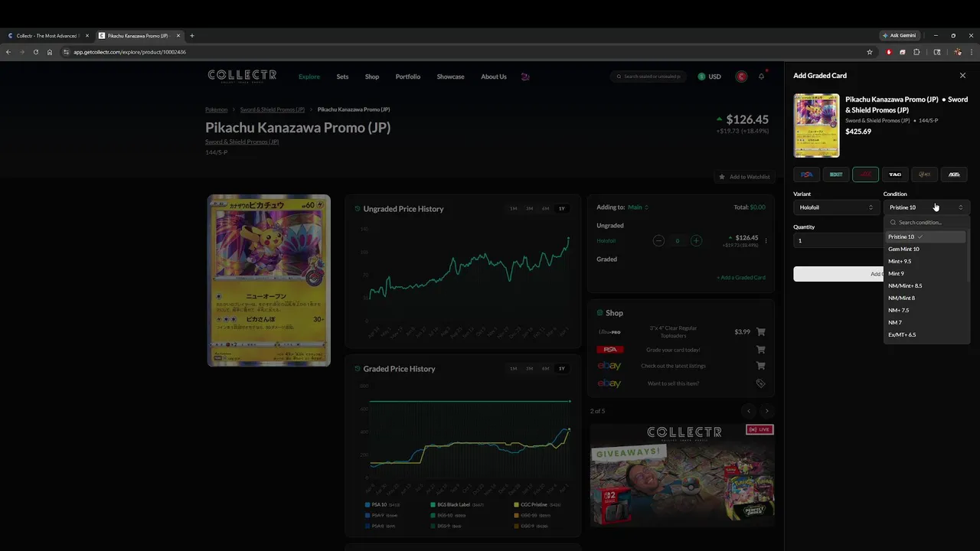Click the Collectr logo in header
The image size is (980, 551).
242,76
